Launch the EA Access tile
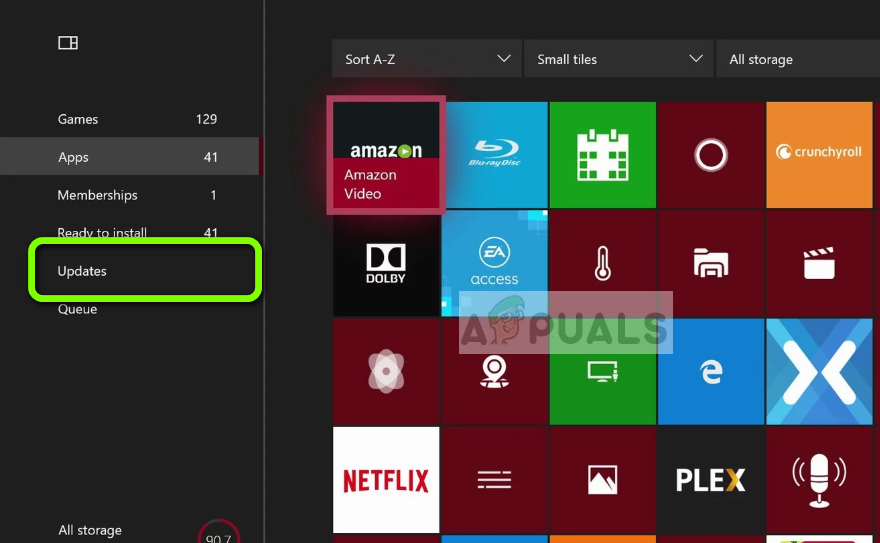This screenshot has width=880, height=543. pyautogui.click(x=494, y=263)
